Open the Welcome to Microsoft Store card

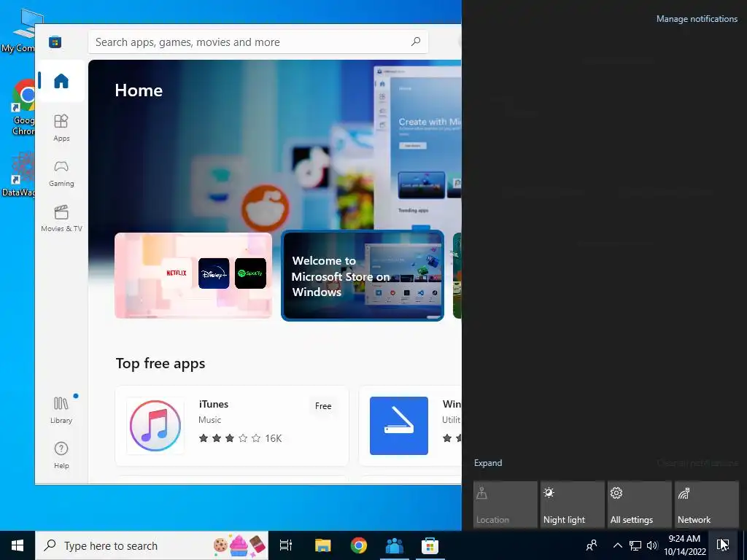point(363,275)
